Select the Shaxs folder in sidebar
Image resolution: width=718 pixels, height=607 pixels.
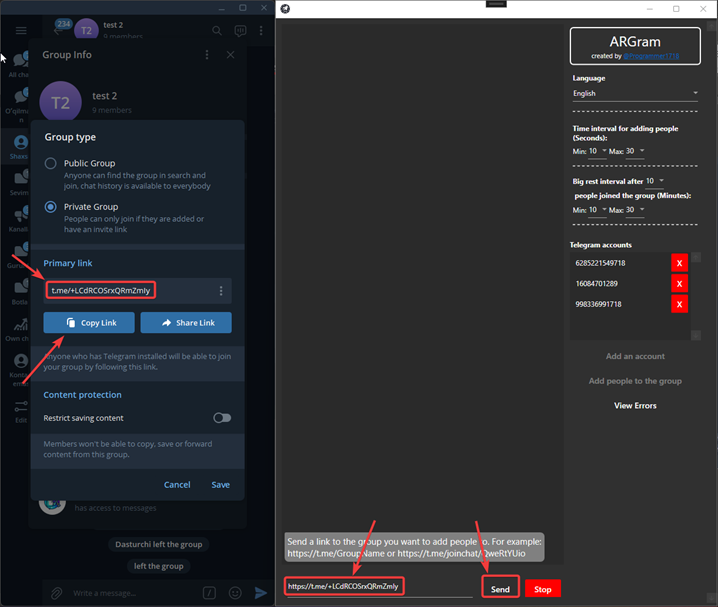(x=18, y=146)
